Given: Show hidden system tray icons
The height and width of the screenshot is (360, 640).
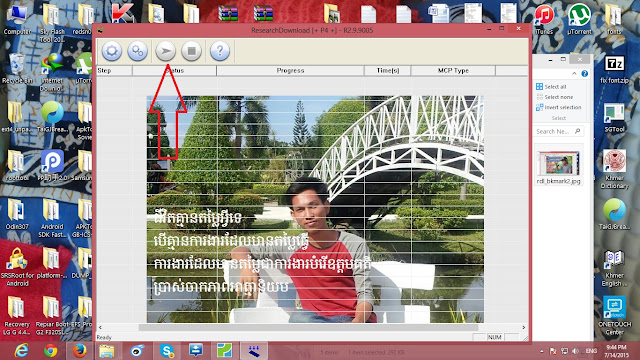Looking at the screenshot, I should pyautogui.click(x=542, y=351).
